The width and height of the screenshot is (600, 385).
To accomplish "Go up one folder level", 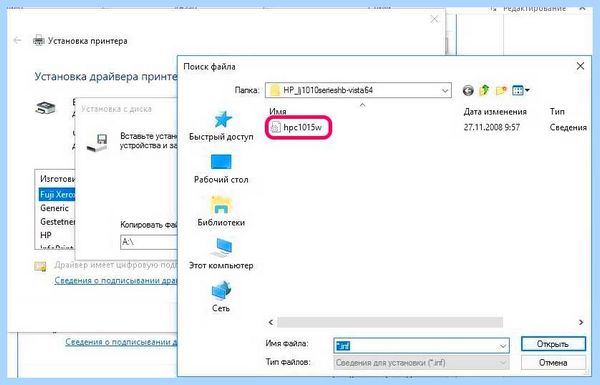I will click(484, 91).
